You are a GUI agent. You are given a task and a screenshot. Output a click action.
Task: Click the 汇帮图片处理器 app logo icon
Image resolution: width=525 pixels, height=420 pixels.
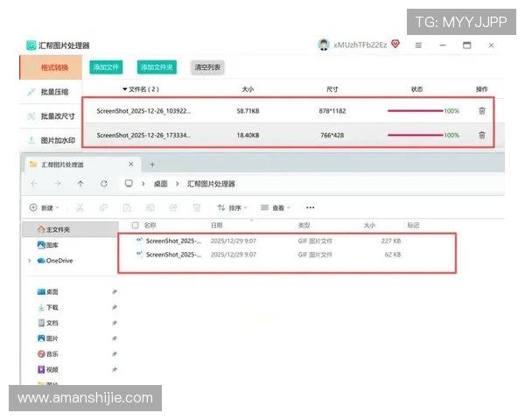(x=31, y=45)
